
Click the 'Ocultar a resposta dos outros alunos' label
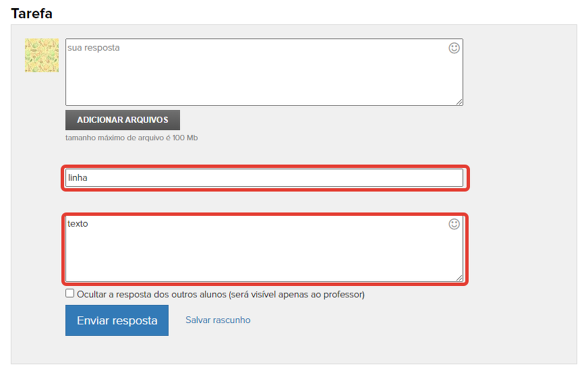pyautogui.click(x=152, y=295)
